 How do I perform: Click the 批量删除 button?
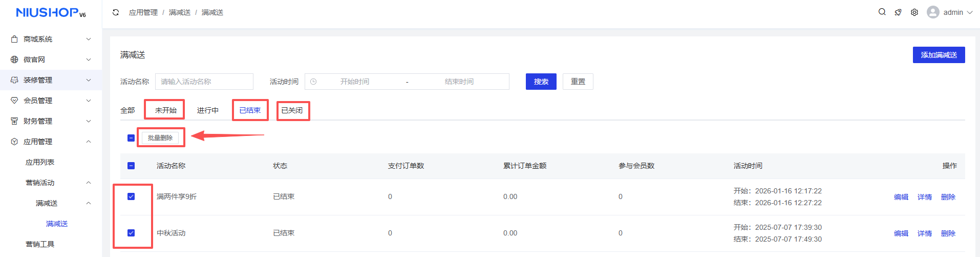coord(160,138)
